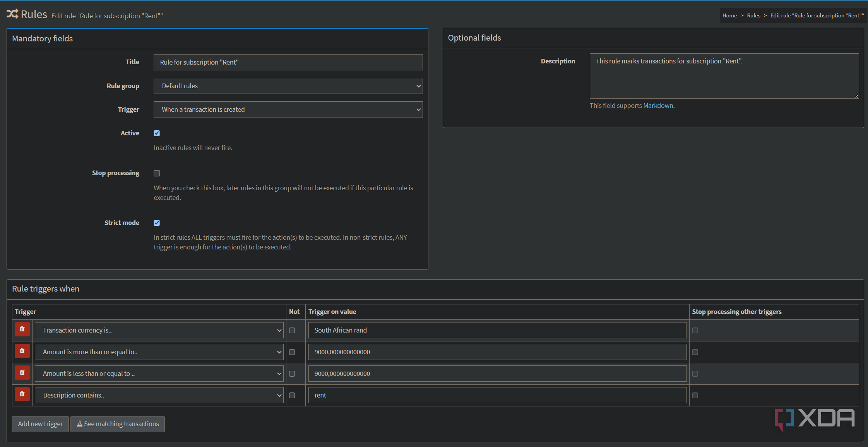
Task: Enable the Stop processing checkbox
Action: (x=157, y=173)
